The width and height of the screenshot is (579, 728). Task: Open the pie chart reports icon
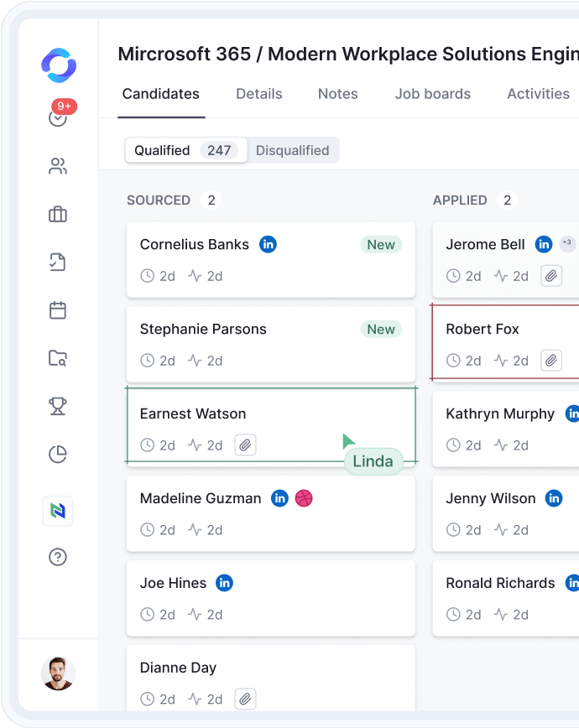[58, 454]
